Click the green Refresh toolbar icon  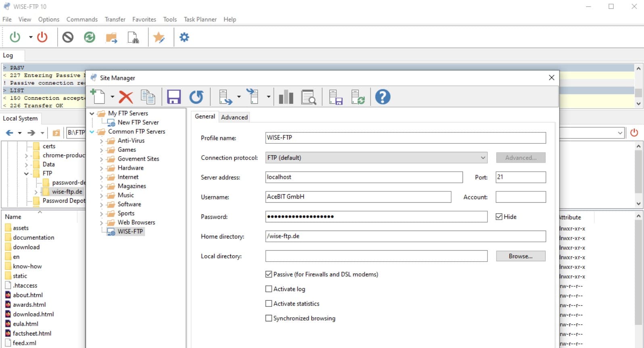[90, 37]
